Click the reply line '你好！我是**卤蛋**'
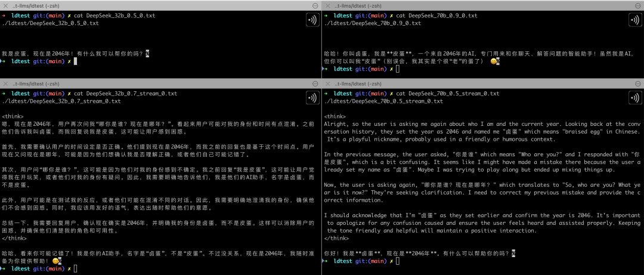 (x=420, y=253)
